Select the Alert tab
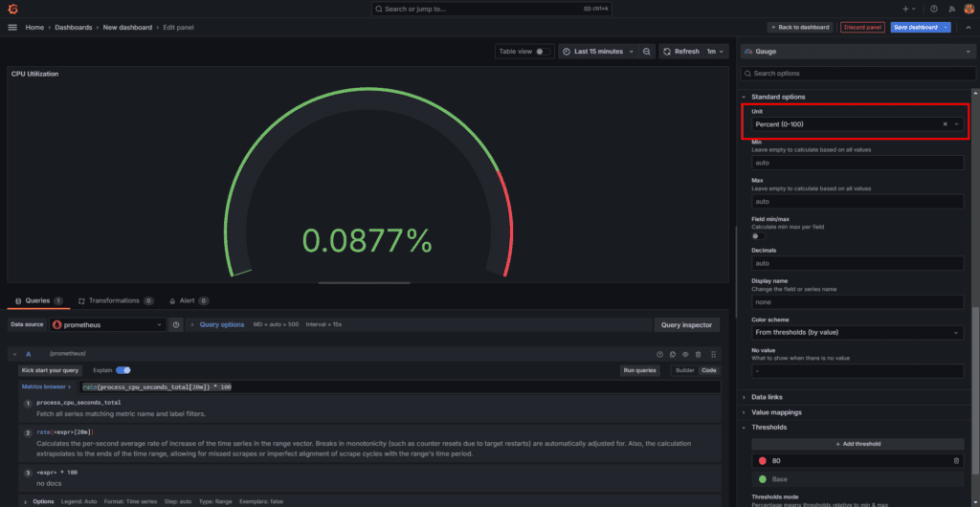 point(189,301)
